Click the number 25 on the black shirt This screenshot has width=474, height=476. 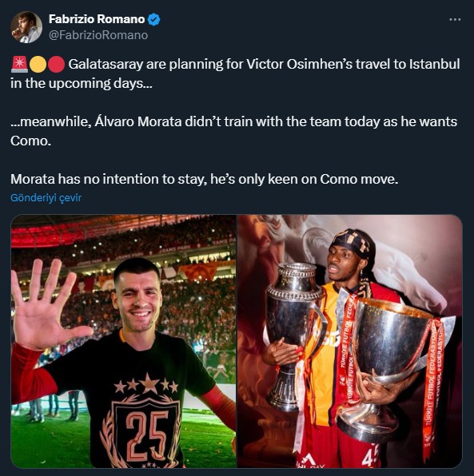tap(147, 436)
